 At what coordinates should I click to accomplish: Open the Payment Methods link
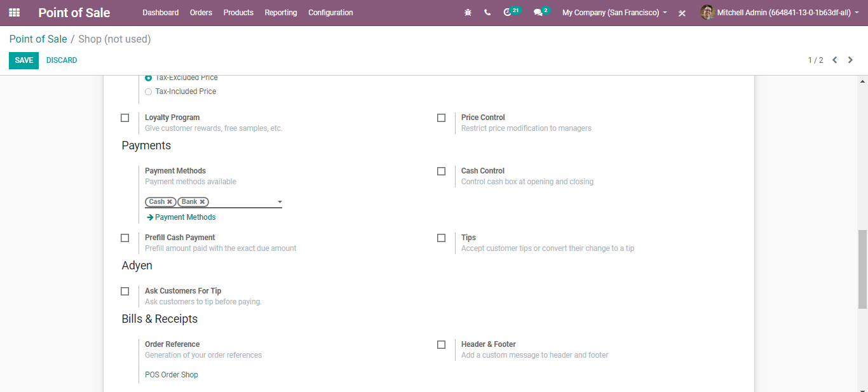tap(186, 217)
